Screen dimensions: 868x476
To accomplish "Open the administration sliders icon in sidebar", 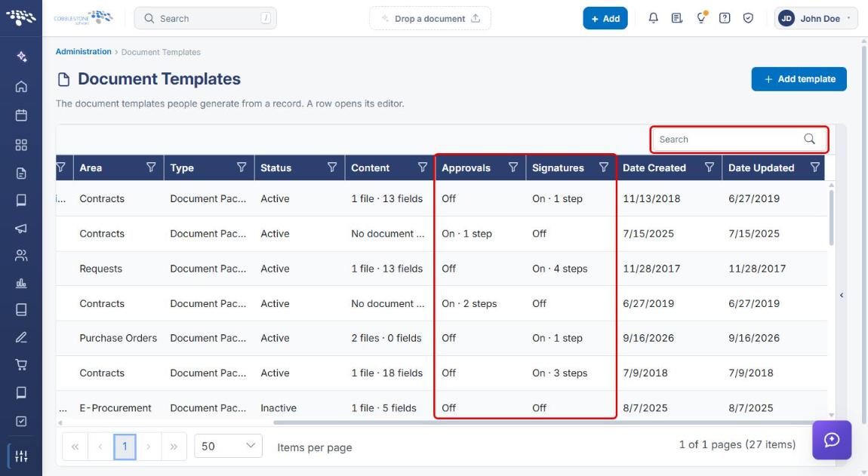I will pyautogui.click(x=21, y=456).
